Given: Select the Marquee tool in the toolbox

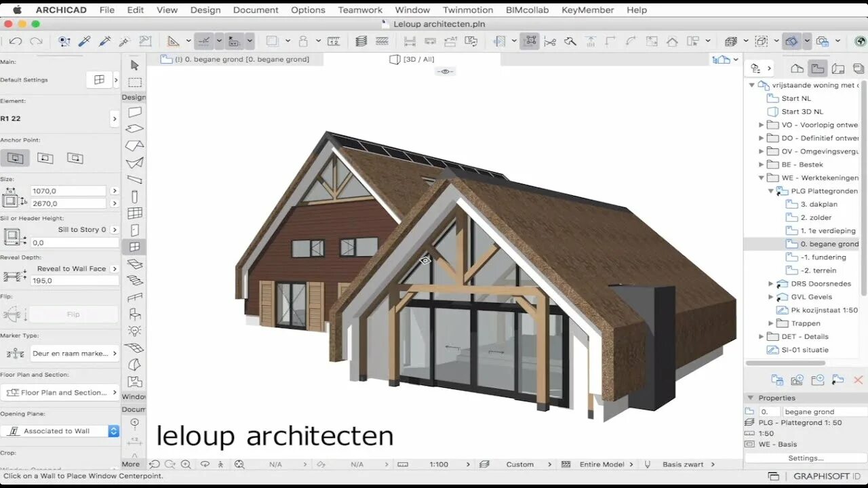Looking at the screenshot, I should [135, 83].
